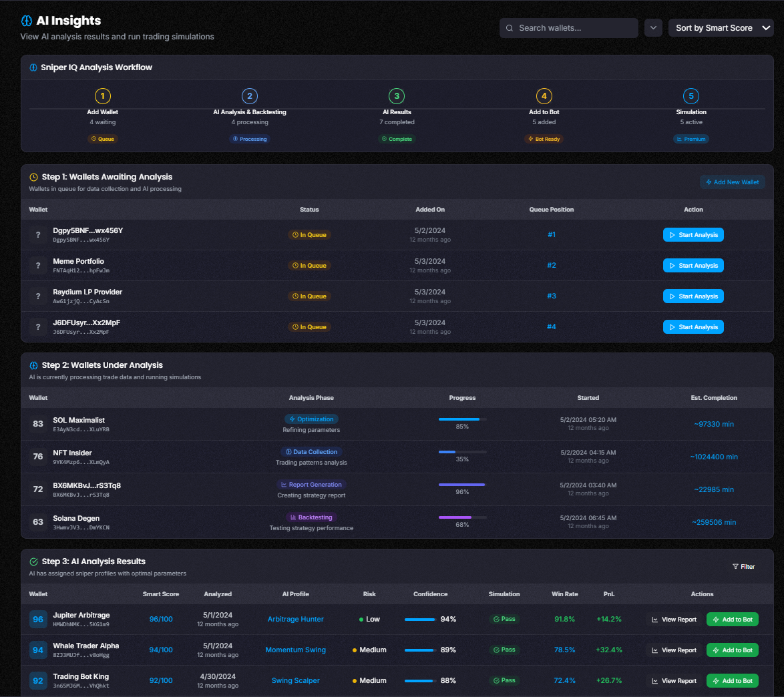The image size is (784, 697).
Task: Click the Dgpy5BNF wallet question-mark avatar
Action: (38, 234)
